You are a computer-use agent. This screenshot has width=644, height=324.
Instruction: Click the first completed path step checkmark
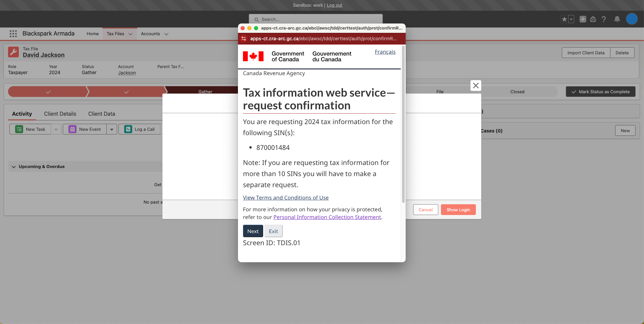[48, 92]
